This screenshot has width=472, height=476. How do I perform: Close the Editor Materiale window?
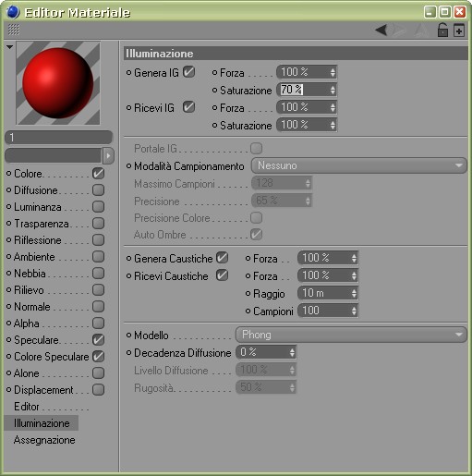(460, 12)
